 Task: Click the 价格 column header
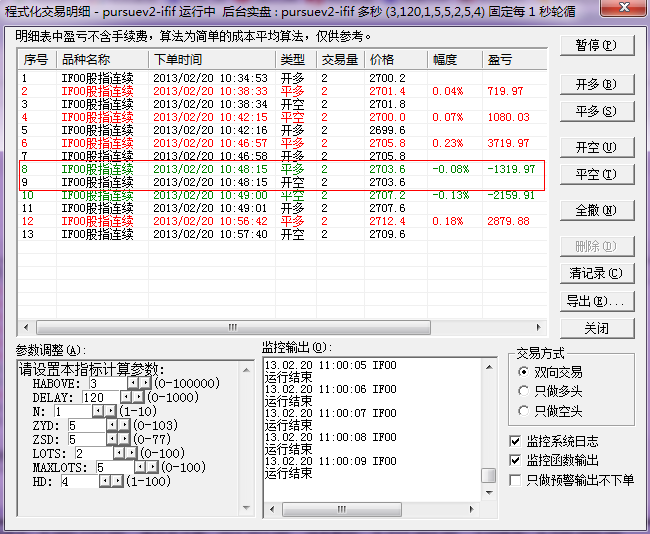pyautogui.click(x=396, y=60)
